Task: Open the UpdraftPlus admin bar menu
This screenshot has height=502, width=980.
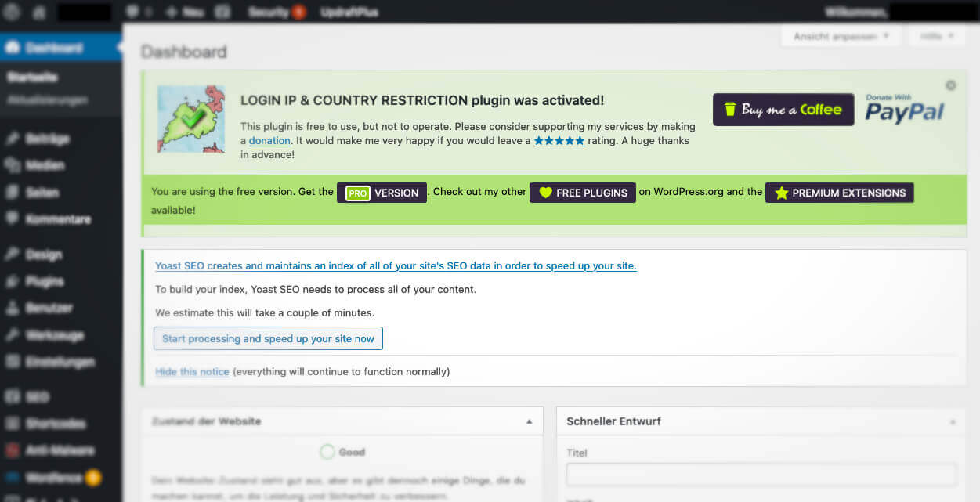Action: 347,13
